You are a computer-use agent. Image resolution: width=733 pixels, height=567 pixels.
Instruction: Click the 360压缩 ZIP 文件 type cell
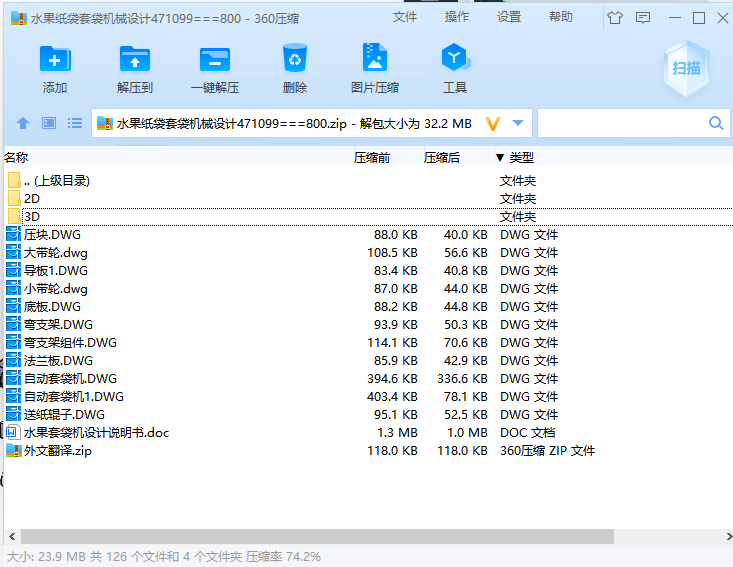pyautogui.click(x=547, y=451)
